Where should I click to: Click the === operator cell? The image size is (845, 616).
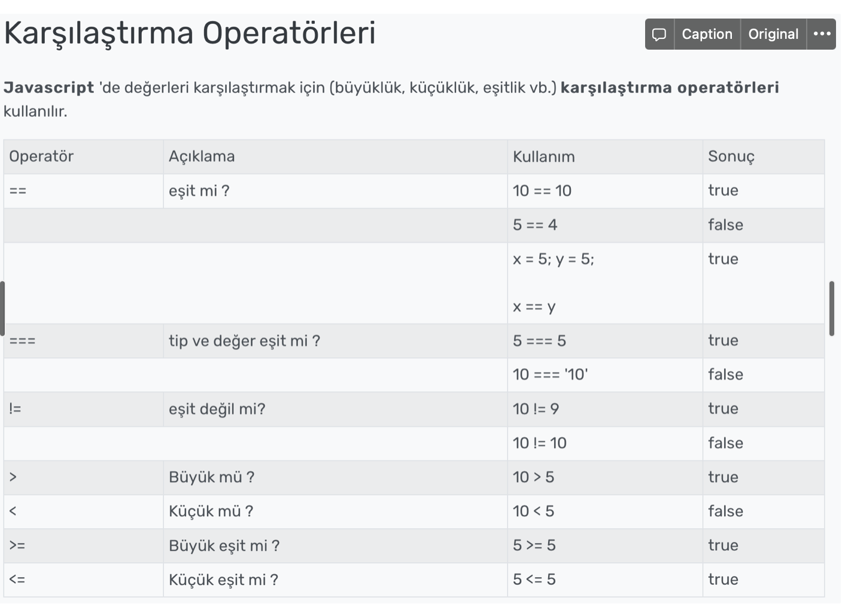[83, 341]
